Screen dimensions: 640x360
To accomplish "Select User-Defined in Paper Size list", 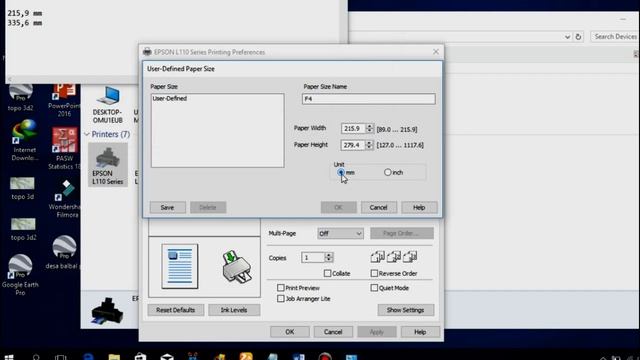I will (170, 98).
